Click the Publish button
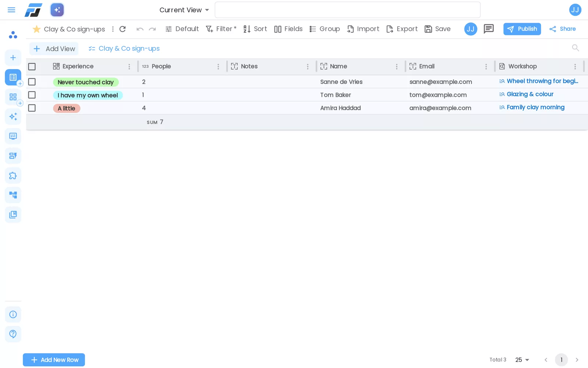This screenshot has width=588, height=368. (x=522, y=29)
